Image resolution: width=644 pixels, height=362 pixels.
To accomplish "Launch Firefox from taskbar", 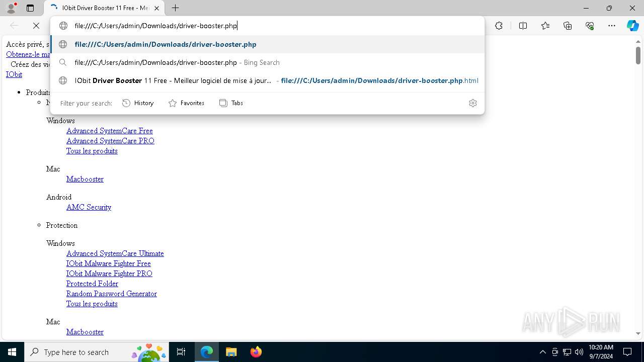I will (x=256, y=352).
